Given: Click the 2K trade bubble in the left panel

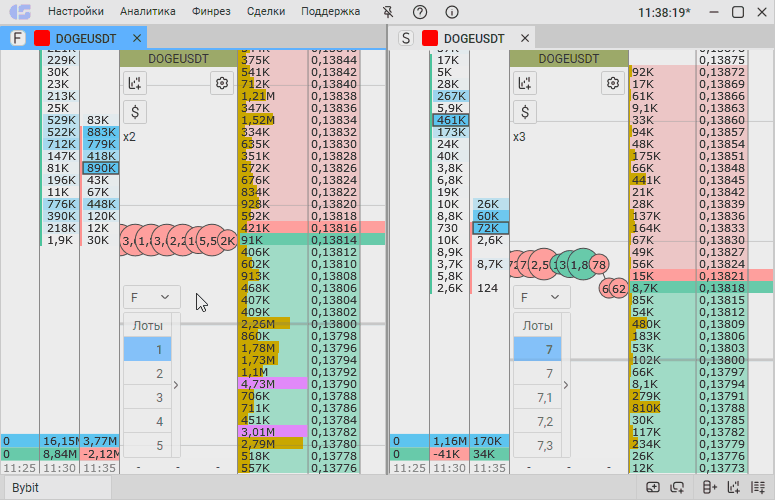Looking at the screenshot, I should [x=228, y=241].
